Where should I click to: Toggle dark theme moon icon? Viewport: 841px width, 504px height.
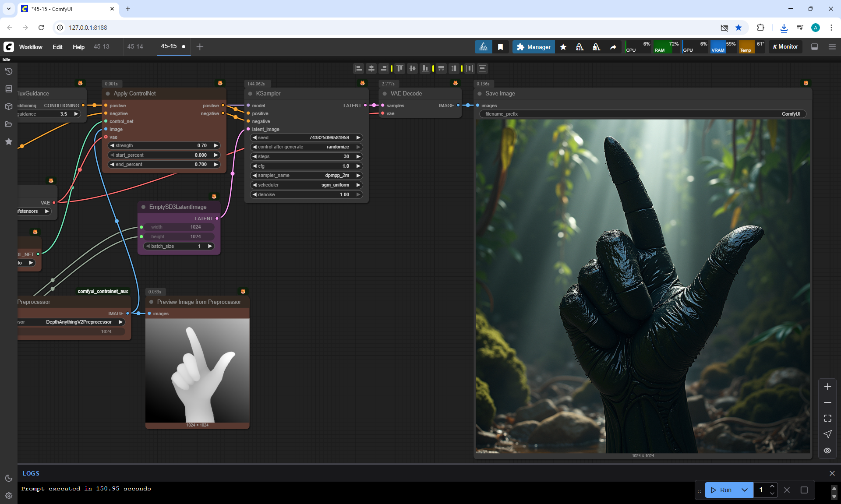(x=8, y=478)
